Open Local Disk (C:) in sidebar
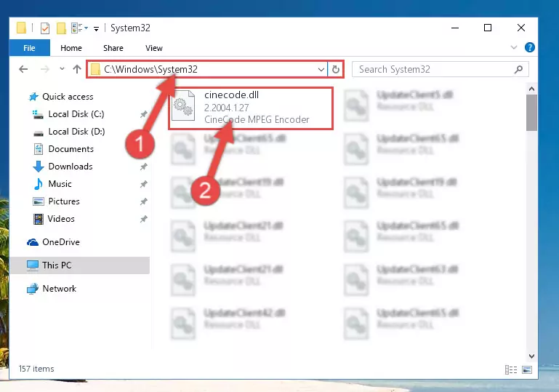The width and height of the screenshot is (559, 392). pyautogui.click(x=76, y=114)
